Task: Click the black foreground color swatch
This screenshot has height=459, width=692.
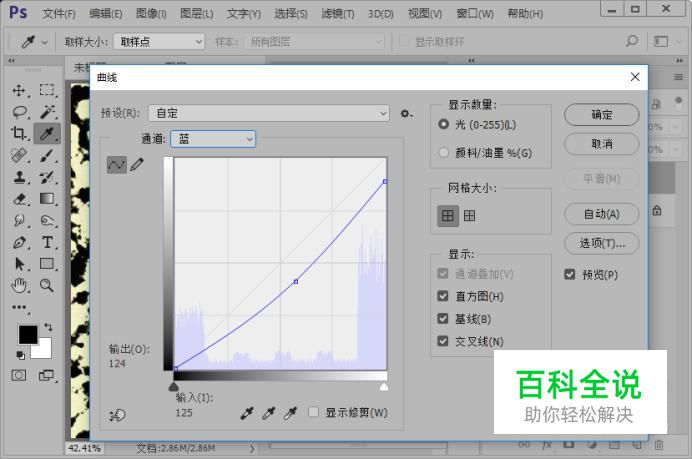Action: [x=28, y=334]
